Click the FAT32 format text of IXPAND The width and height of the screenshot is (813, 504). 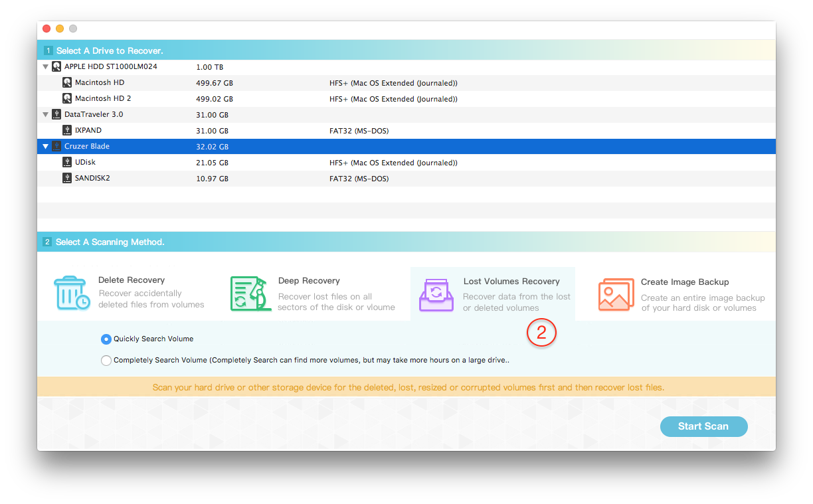[359, 131]
